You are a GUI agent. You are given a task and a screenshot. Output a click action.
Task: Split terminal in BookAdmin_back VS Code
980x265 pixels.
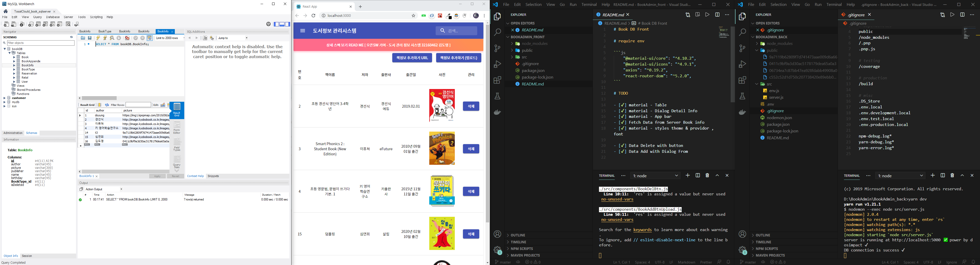[x=943, y=175]
